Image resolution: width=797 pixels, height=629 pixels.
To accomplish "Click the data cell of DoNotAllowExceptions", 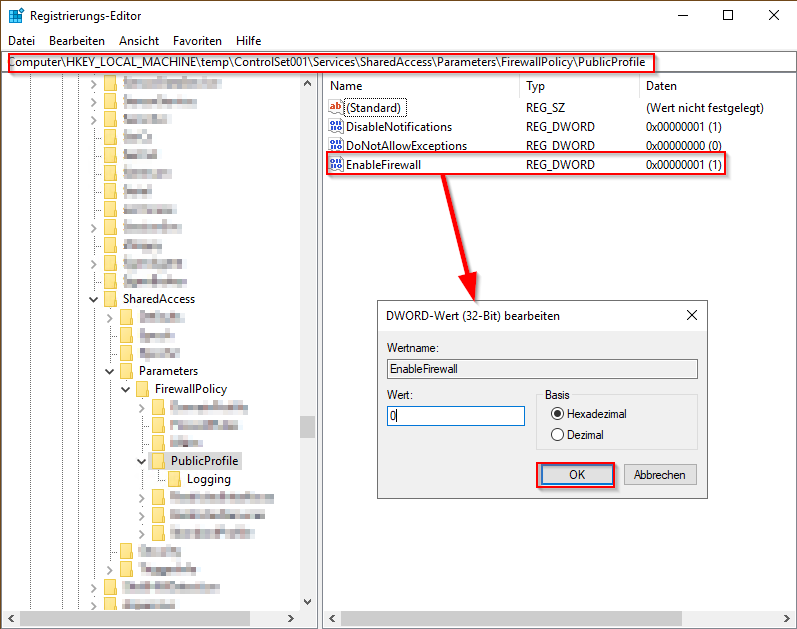I will click(684, 146).
